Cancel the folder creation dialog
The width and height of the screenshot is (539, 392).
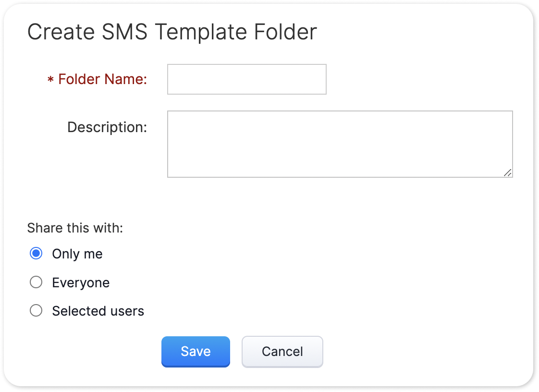tap(282, 352)
